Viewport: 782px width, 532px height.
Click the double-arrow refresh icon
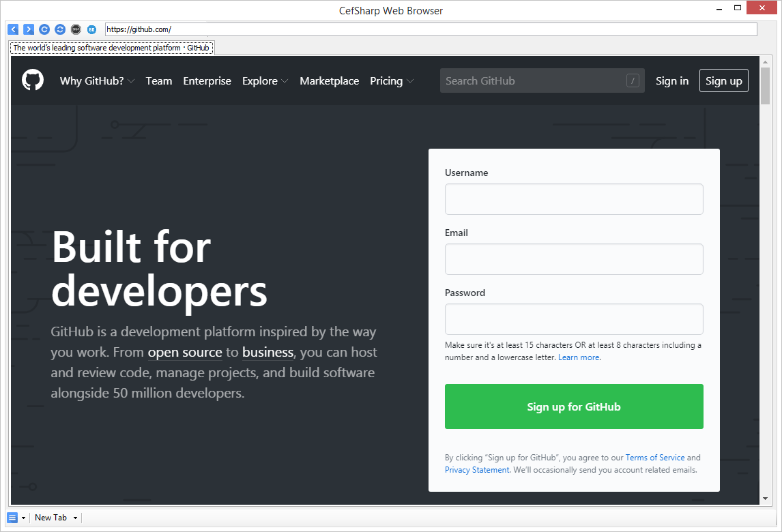60,29
